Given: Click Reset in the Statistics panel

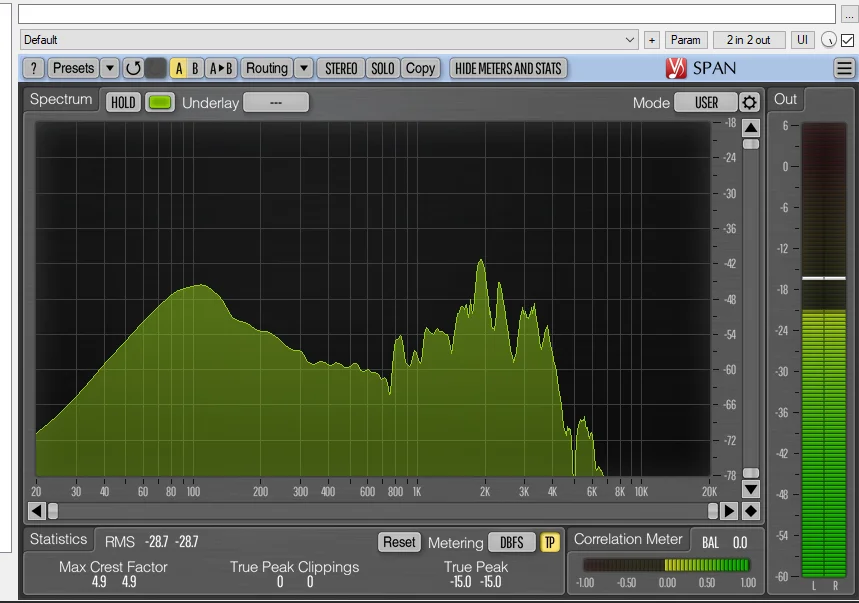Looking at the screenshot, I should (x=399, y=542).
